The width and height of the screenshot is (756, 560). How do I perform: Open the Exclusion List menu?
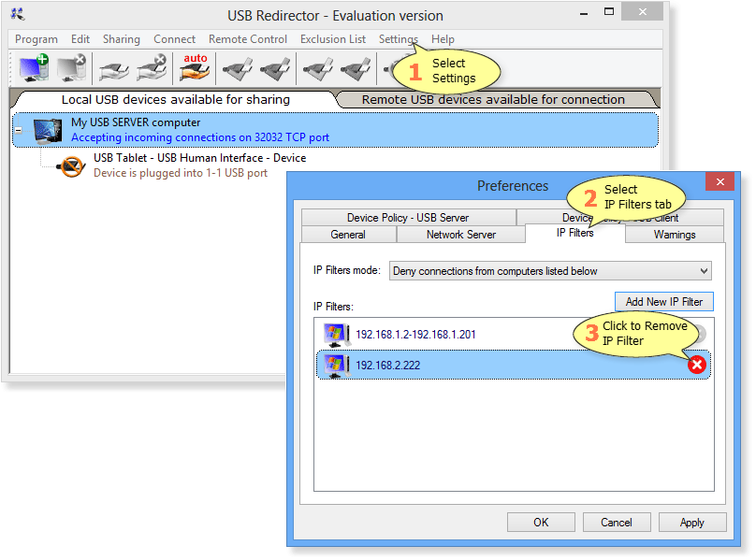point(333,39)
